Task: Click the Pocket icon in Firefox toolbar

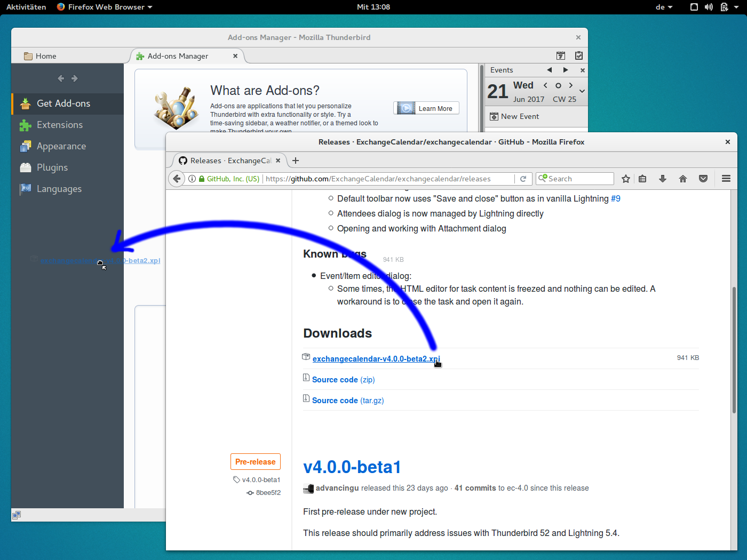Action: click(703, 179)
